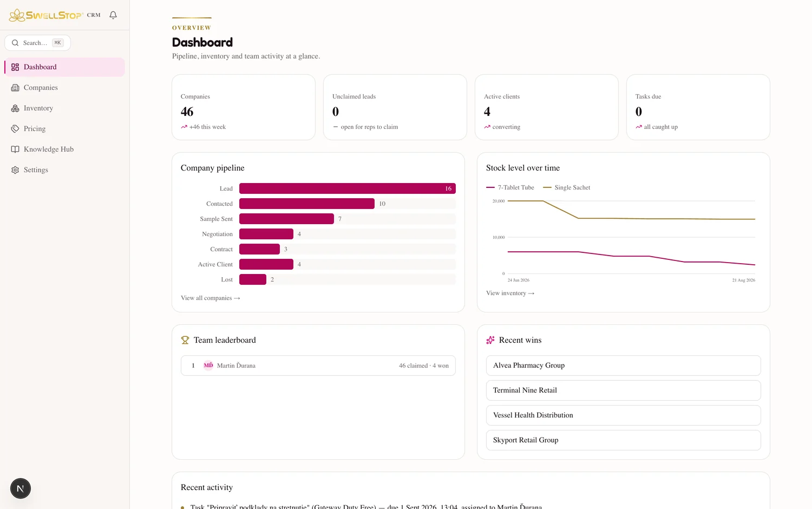Viewport: 812px width, 509px height.
Task: Click the round N avatar button
Action: pos(21,488)
